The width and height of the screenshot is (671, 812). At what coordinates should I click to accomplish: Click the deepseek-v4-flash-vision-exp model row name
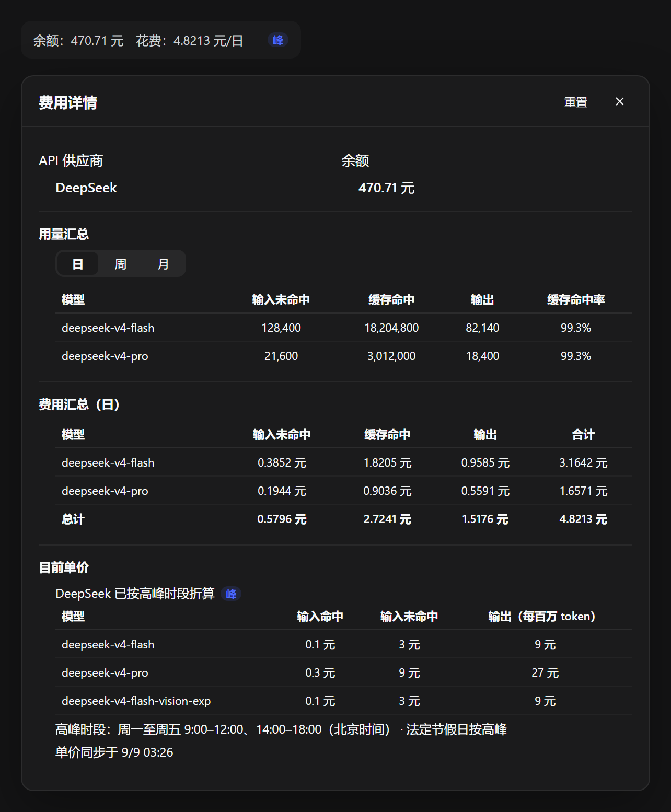(136, 701)
